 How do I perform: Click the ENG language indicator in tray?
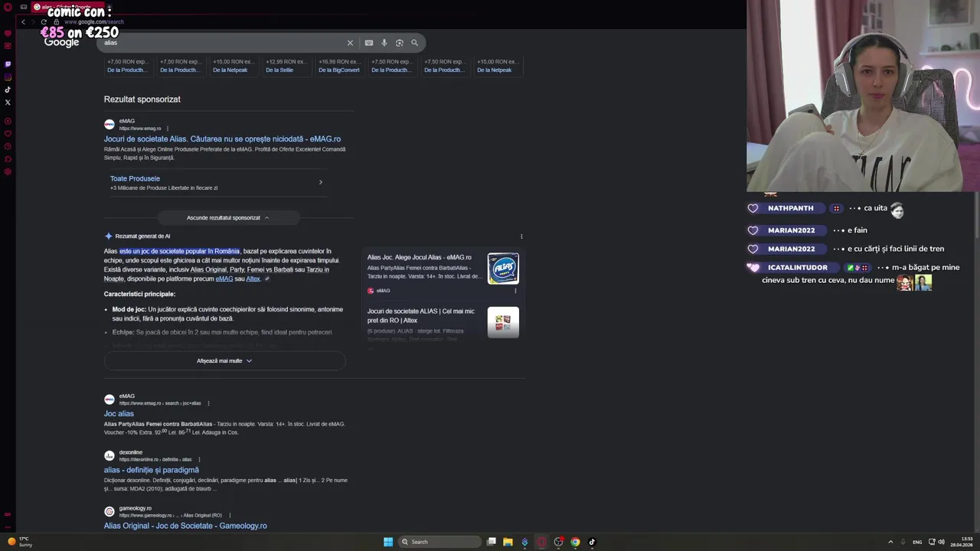(x=917, y=542)
